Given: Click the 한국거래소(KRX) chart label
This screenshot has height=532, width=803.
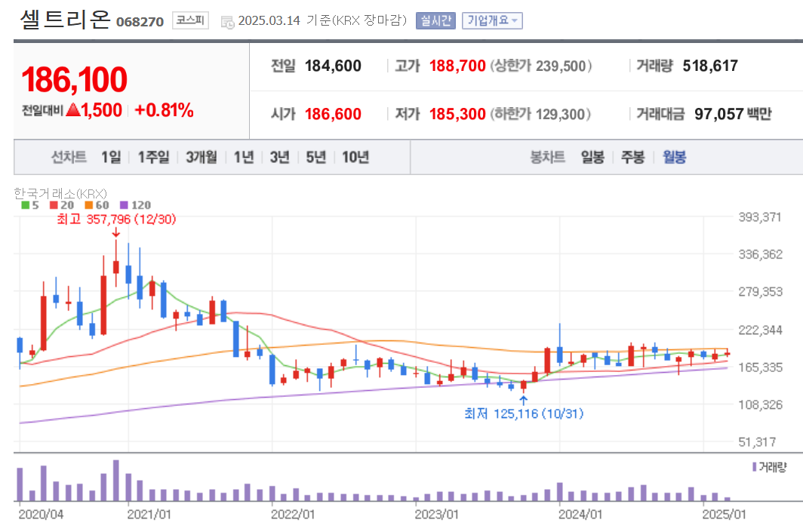Looking at the screenshot, I should click(60, 193).
